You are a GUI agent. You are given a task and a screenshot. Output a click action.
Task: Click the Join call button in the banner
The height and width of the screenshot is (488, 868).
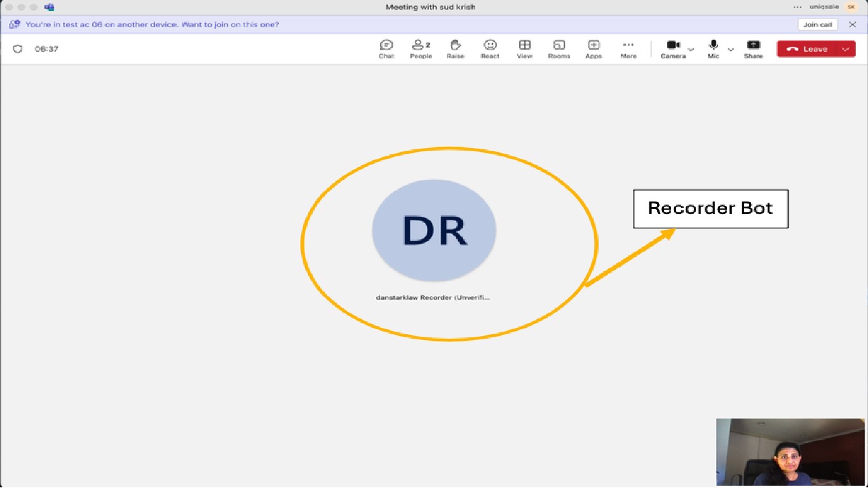tap(817, 25)
